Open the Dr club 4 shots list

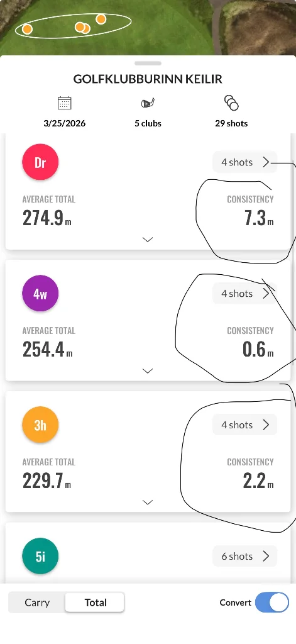click(x=244, y=162)
